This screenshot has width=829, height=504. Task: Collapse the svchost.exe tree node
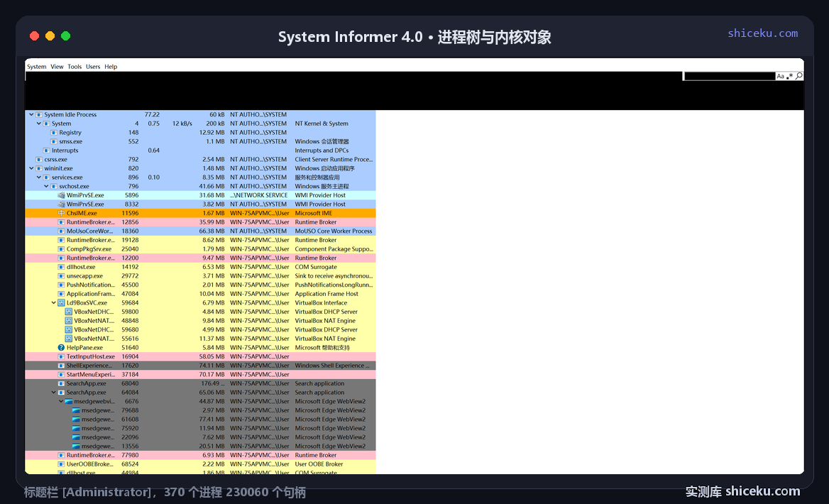tap(47, 187)
